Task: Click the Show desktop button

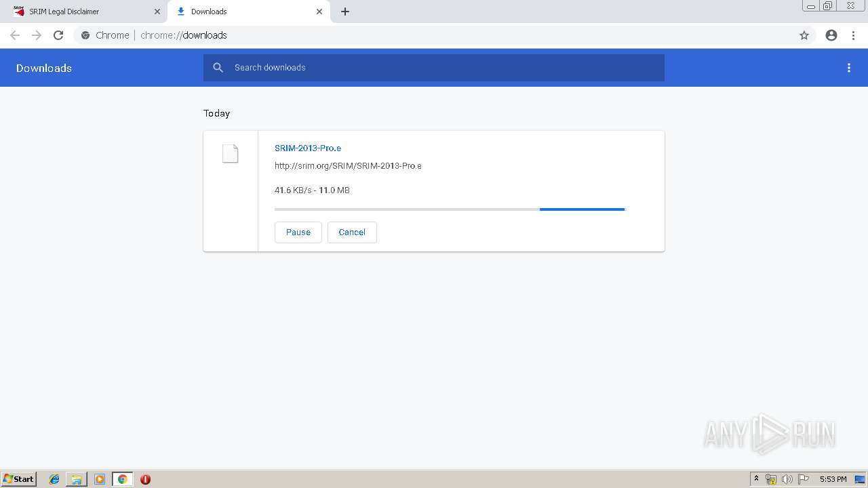Action: coord(861,479)
